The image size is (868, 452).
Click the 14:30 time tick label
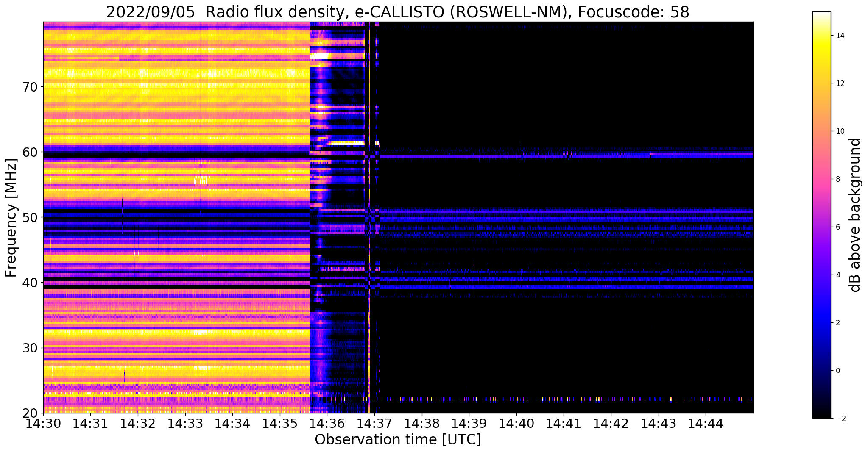43,423
